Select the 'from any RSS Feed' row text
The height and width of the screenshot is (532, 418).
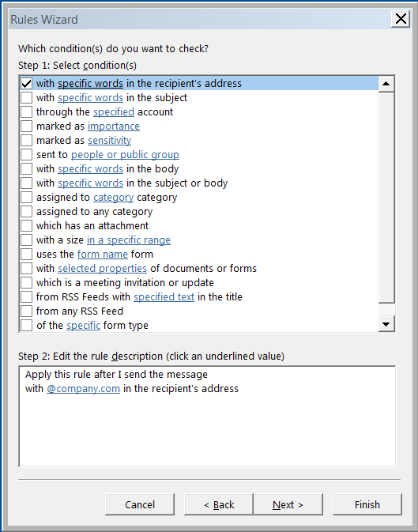tap(80, 311)
